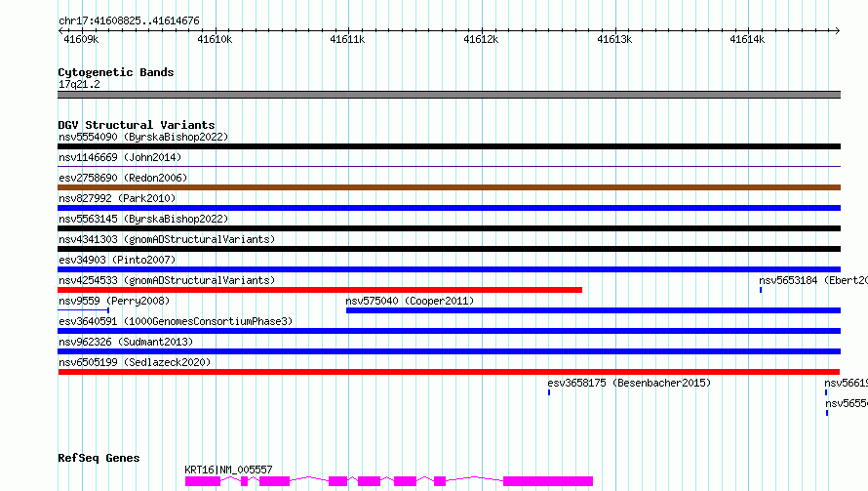Screen dimensions: 868x491
Task: Open the esv2758690 (Redon2006) label
Action: 123,178
